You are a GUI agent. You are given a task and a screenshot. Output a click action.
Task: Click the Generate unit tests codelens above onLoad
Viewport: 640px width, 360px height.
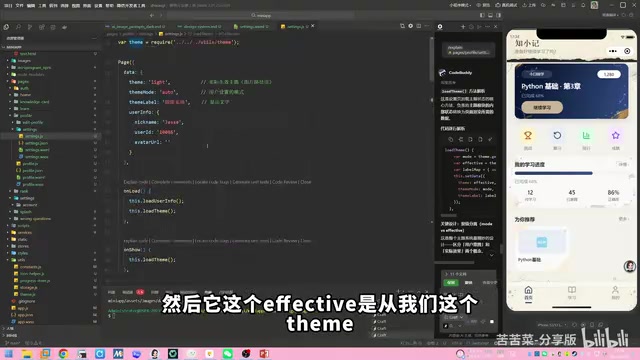click(x=251, y=182)
